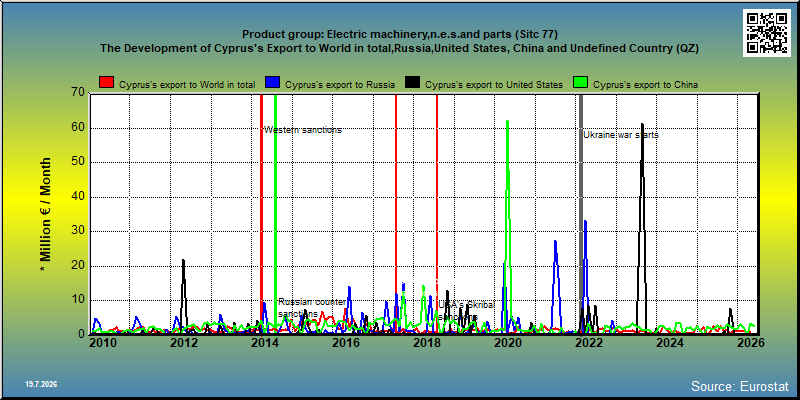Click the x-axis year label 2014
Image resolution: width=800 pixels, height=400 pixels.
(x=264, y=343)
